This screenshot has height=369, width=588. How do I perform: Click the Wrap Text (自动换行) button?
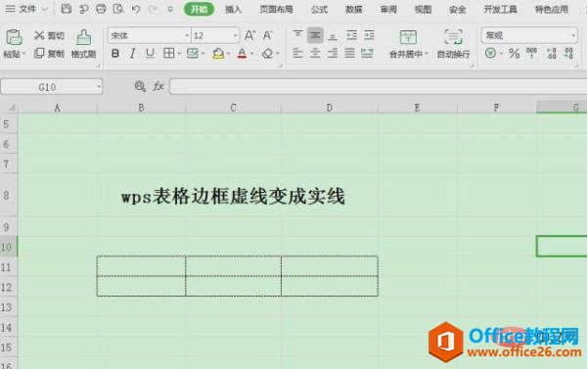coord(453,44)
